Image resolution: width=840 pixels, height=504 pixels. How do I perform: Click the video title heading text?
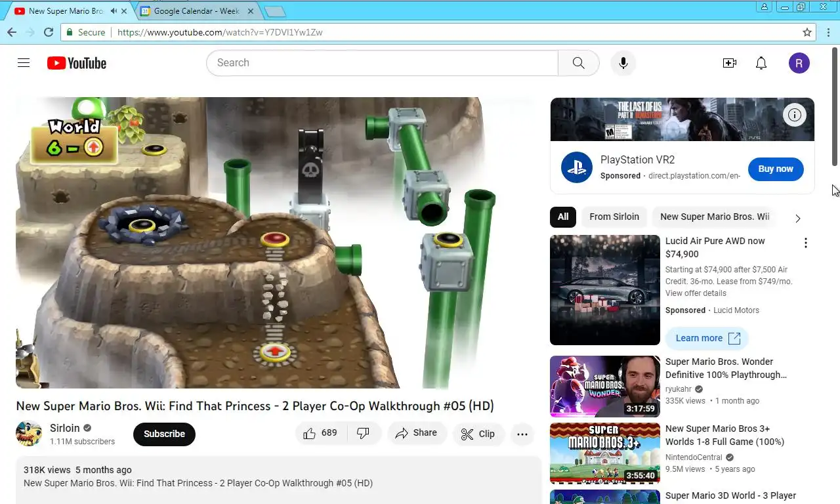point(255,406)
